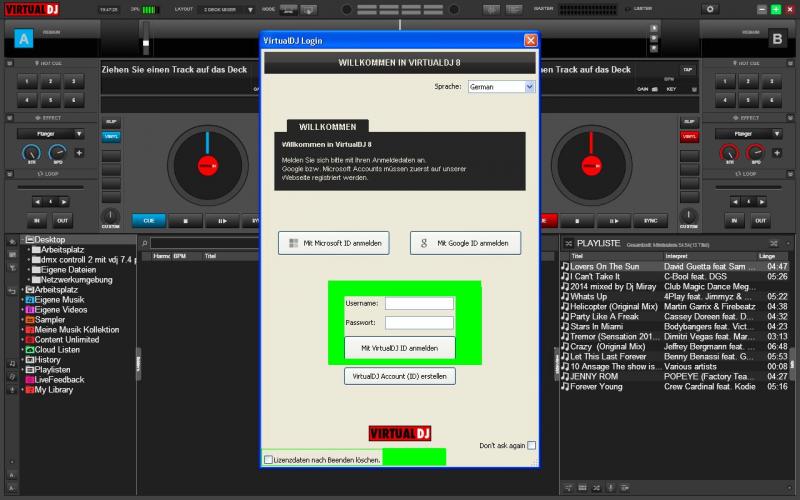The height and width of the screenshot is (500, 800).
Task: Open the Eigene Musik folder
Action: click(x=59, y=299)
